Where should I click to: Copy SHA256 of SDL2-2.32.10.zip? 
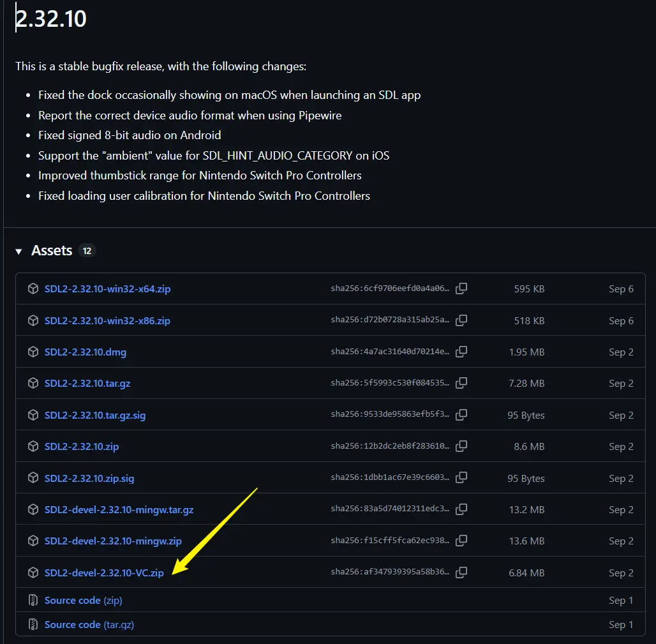(x=461, y=446)
